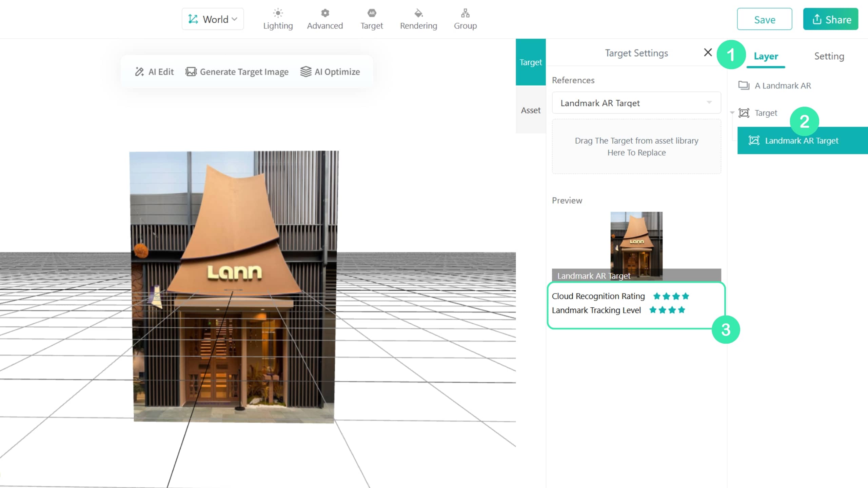Open the Group hierarchy tool
This screenshot has width=868, height=488.
(465, 19)
